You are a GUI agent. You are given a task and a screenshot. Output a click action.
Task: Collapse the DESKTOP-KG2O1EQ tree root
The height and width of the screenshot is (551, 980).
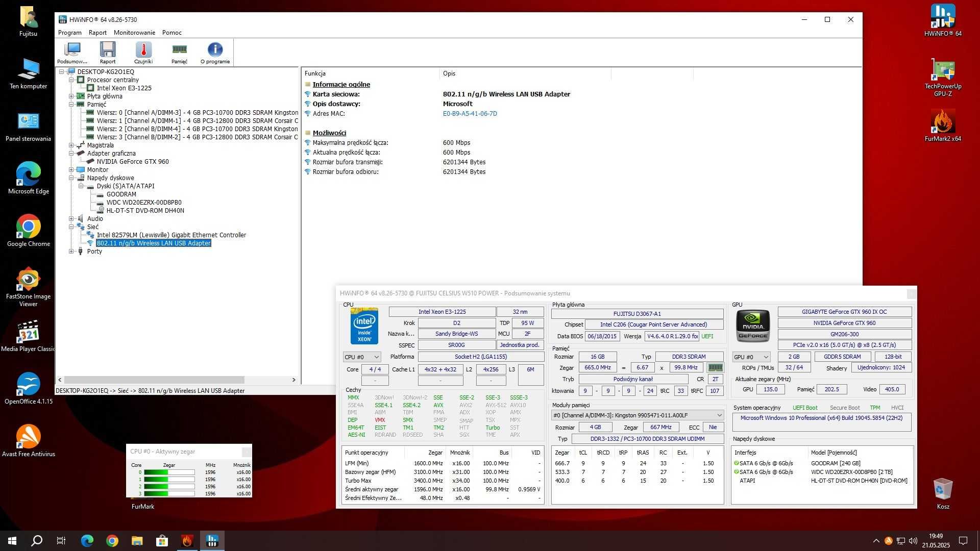coord(62,72)
